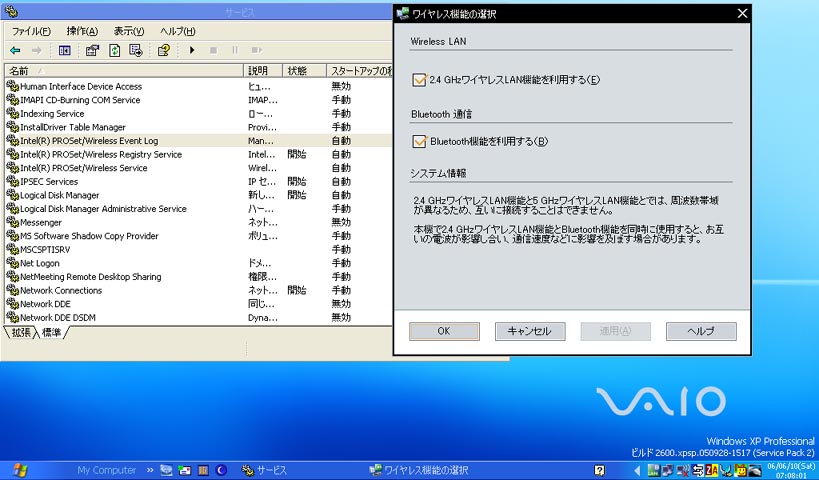Click the キャンセル button
This screenshot has height=480, width=819.
[x=530, y=331]
